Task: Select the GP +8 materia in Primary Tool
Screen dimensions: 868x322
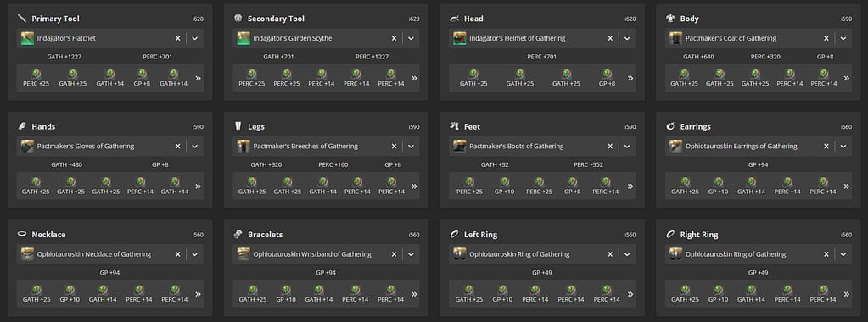Action: (142, 78)
